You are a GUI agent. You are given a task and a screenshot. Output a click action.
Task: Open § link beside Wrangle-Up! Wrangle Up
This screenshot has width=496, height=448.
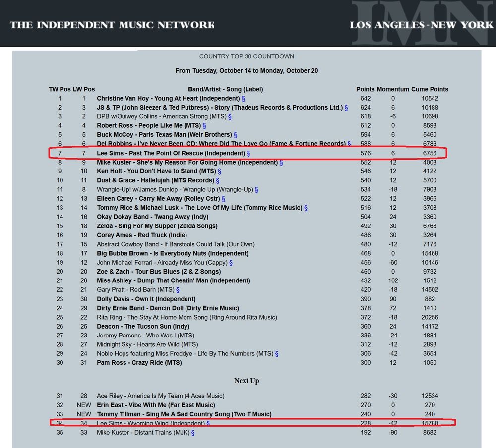click(x=256, y=190)
